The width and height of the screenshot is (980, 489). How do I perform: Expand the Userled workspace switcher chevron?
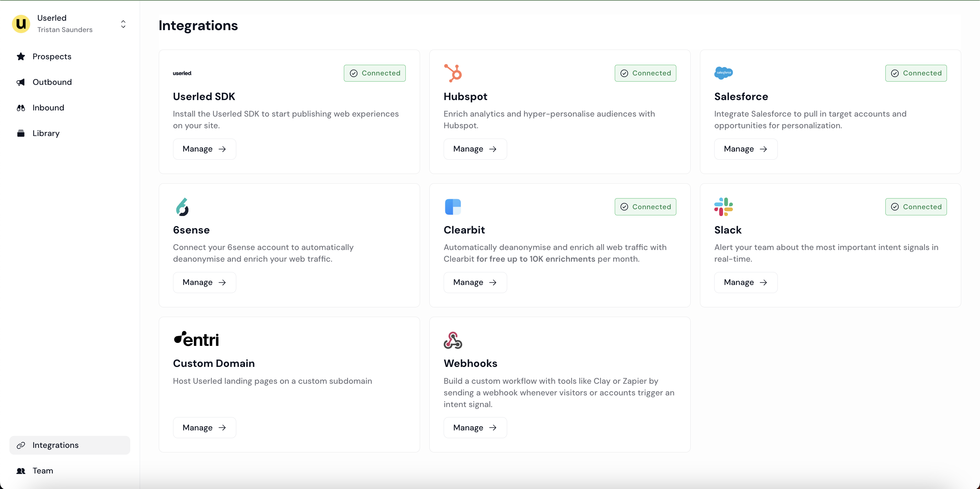click(x=123, y=24)
